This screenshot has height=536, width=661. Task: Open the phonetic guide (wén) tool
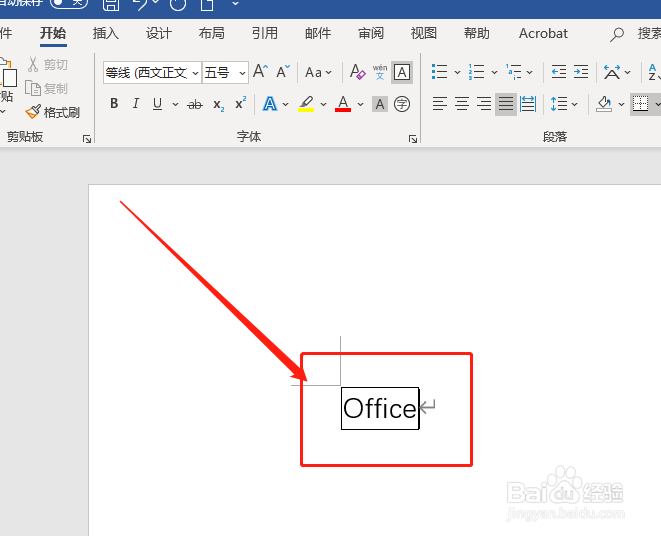pyautogui.click(x=380, y=72)
